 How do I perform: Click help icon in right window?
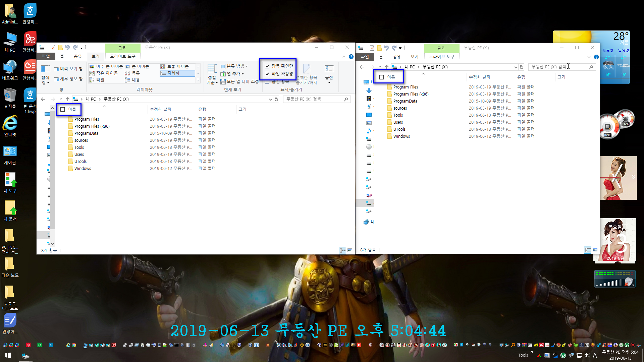tap(596, 57)
